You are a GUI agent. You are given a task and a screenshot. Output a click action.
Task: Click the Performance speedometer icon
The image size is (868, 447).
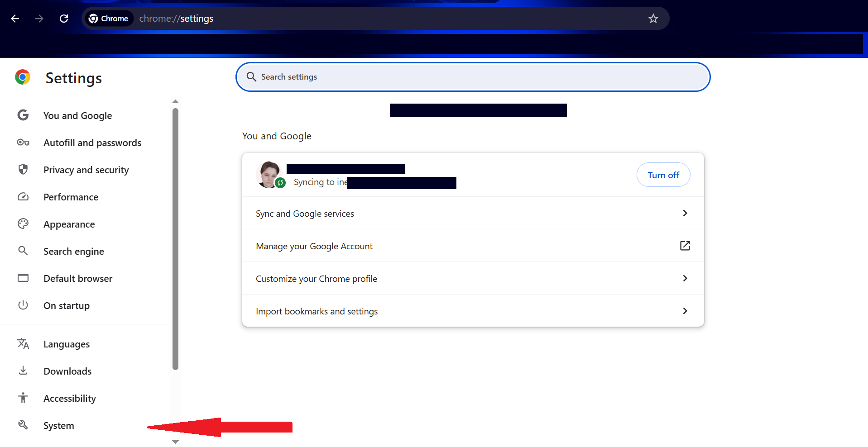(23, 197)
